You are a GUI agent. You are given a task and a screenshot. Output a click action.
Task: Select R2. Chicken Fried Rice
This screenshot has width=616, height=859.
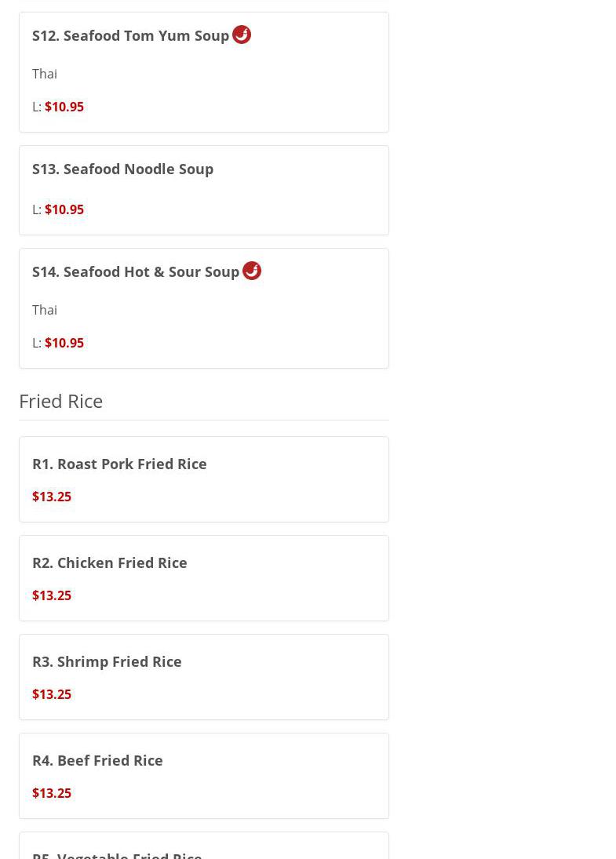click(x=110, y=563)
